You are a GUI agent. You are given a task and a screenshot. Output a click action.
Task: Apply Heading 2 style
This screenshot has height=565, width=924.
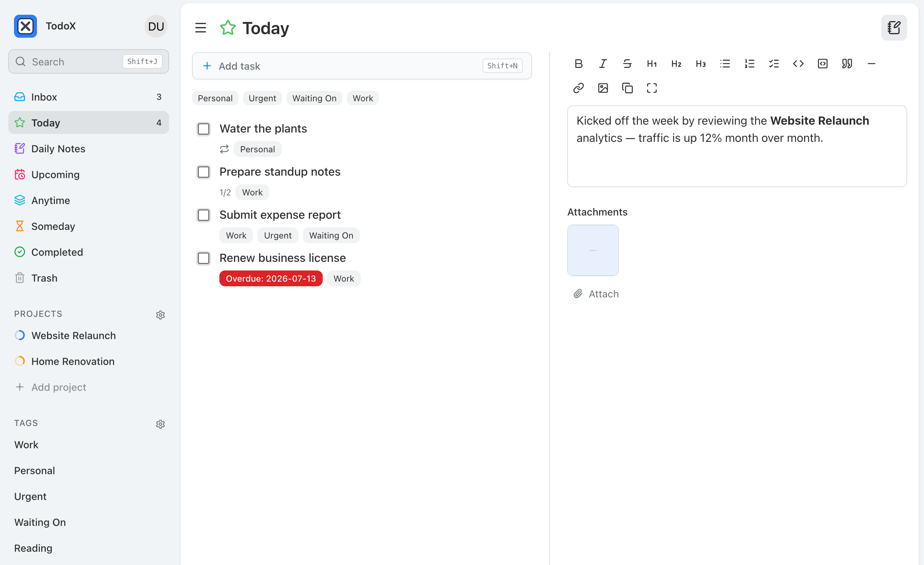pyautogui.click(x=676, y=64)
